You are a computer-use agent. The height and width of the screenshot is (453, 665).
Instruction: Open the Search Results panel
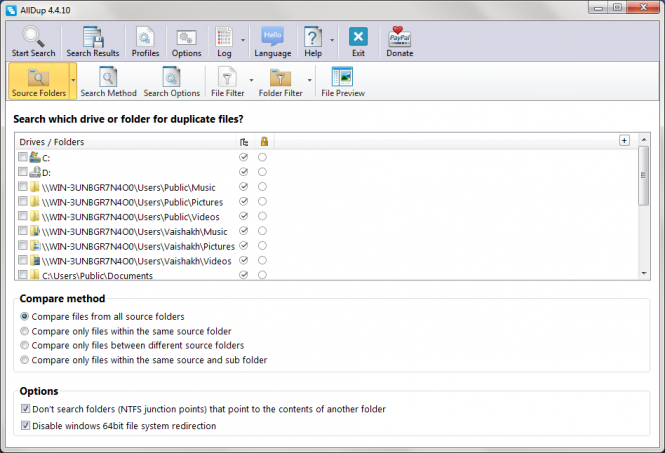click(x=93, y=38)
